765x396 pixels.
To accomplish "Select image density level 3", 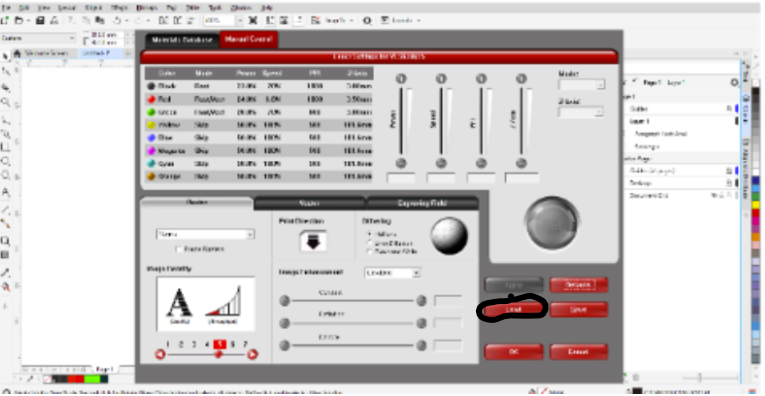I will (194, 344).
